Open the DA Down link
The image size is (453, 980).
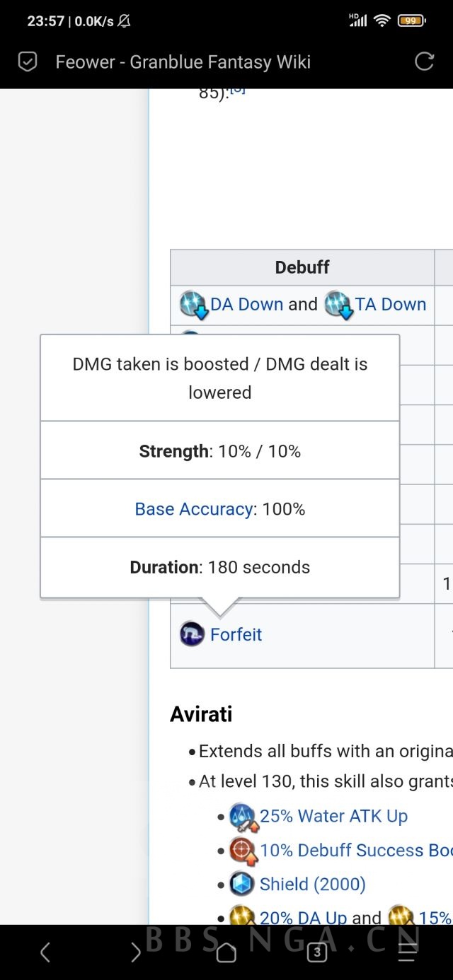(247, 304)
